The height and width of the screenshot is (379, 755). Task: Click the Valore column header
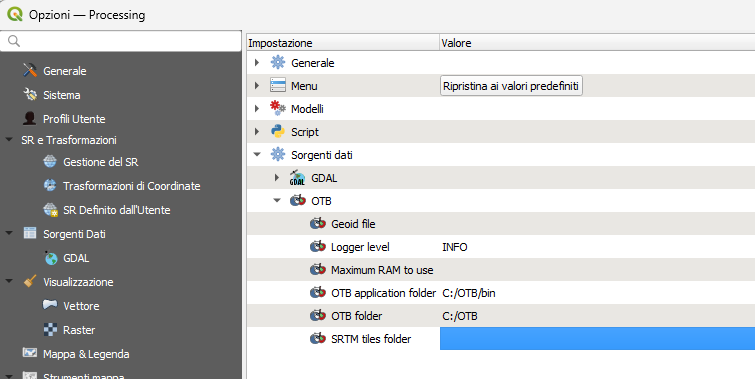[x=597, y=43]
